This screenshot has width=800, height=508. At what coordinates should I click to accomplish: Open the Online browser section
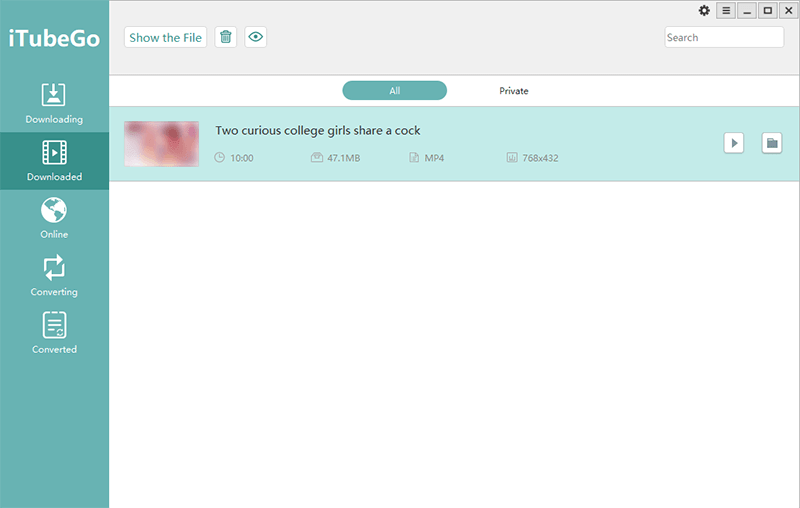(54, 218)
